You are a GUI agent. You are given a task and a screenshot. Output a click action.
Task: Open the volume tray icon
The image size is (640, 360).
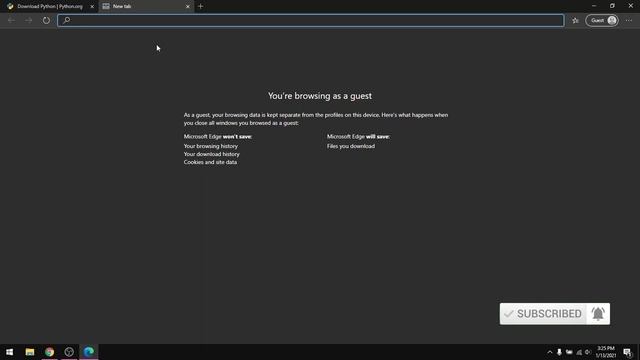click(588, 352)
